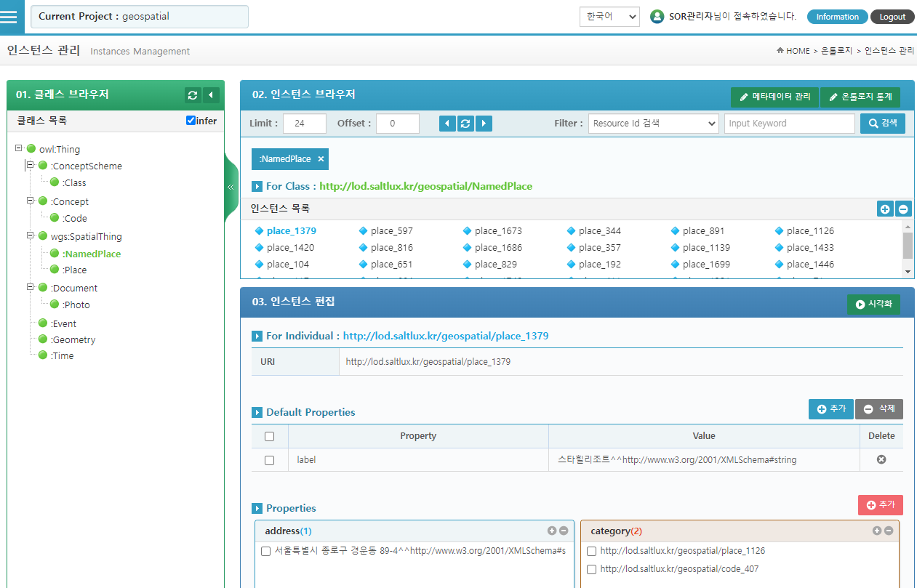The height and width of the screenshot is (588, 917).
Task: Toggle the infer checkbox
Action: coord(191,121)
